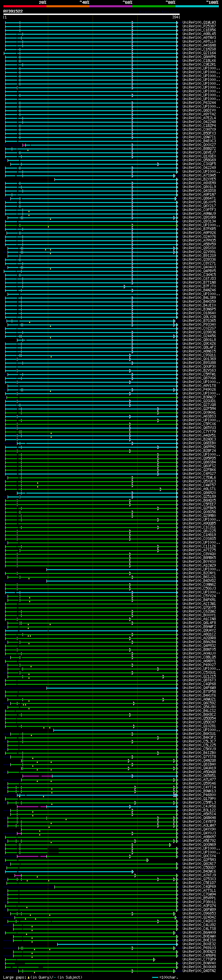
Task: Select the UniRef100_Q24D42 label
Action: (x=199, y=917)
